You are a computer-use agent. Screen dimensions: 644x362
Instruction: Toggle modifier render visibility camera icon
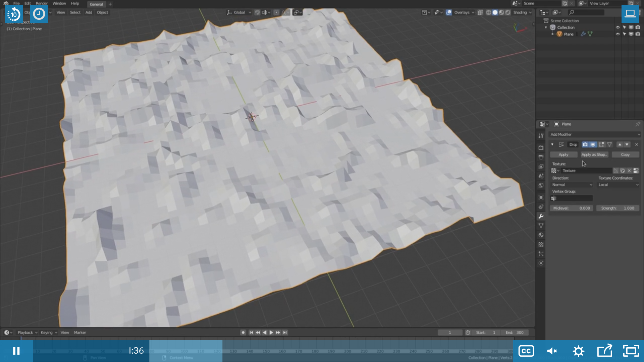pos(585,144)
